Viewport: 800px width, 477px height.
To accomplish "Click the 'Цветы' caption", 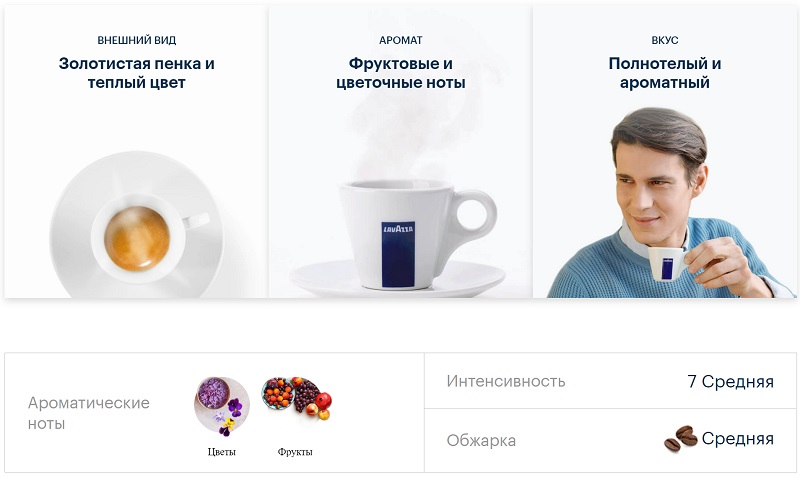I will coord(221,451).
